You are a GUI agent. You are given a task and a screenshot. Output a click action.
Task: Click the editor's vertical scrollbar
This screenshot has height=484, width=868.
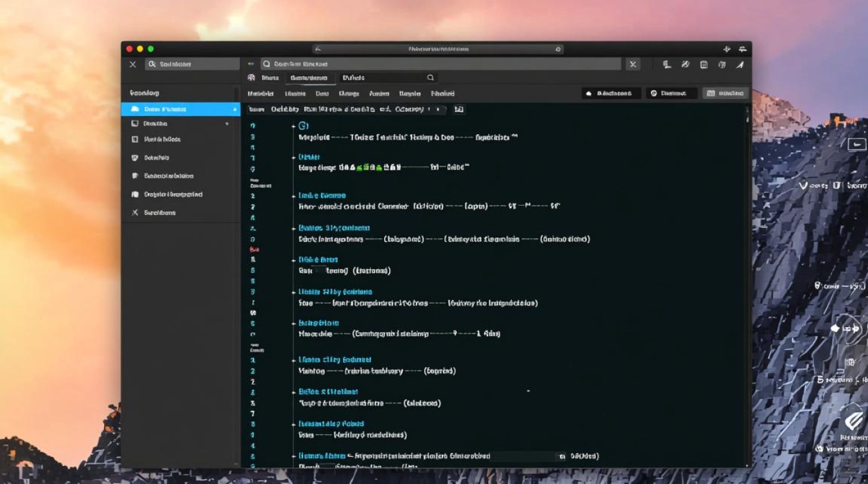point(748,258)
